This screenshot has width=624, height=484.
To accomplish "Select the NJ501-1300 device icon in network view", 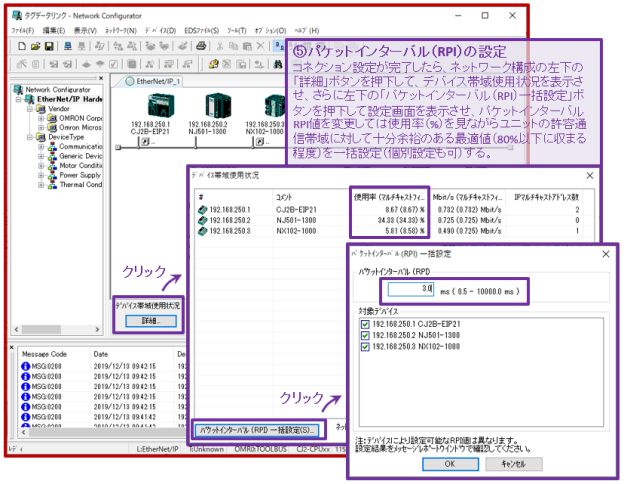I will click(218, 106).
